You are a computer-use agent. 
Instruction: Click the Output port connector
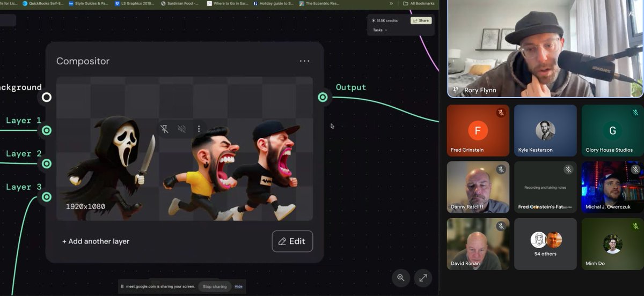tap(323, 97)
